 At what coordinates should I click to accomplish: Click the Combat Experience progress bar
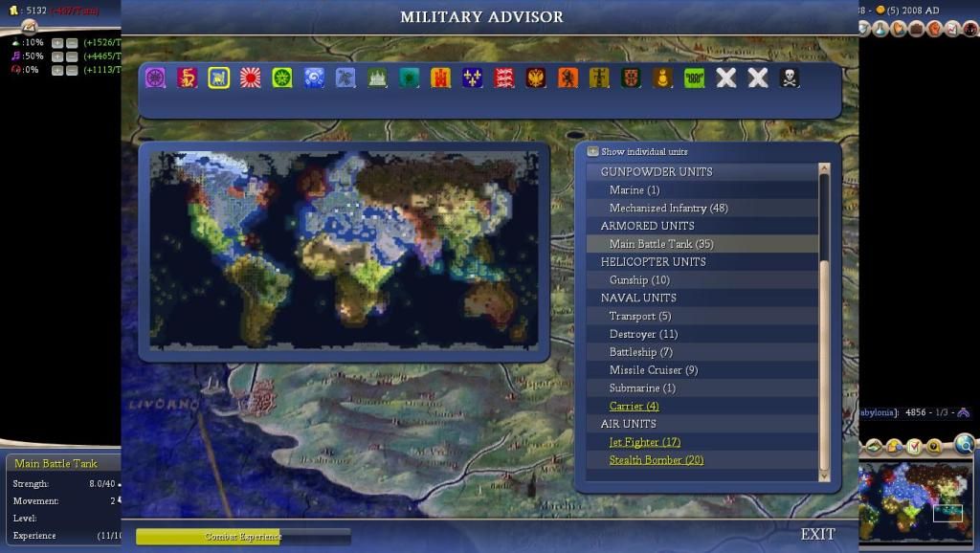[243, 536]
